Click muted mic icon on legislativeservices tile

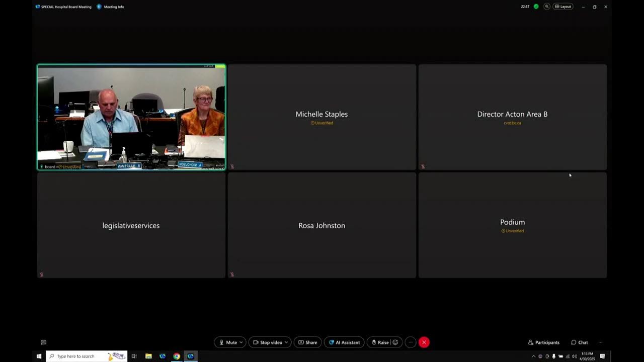(41, 275)
